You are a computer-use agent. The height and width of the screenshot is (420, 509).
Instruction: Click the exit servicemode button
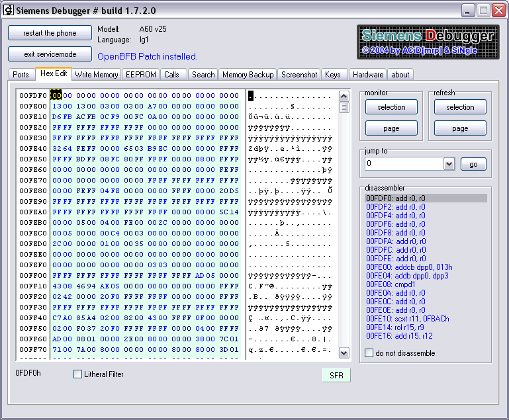pos(50,54)
